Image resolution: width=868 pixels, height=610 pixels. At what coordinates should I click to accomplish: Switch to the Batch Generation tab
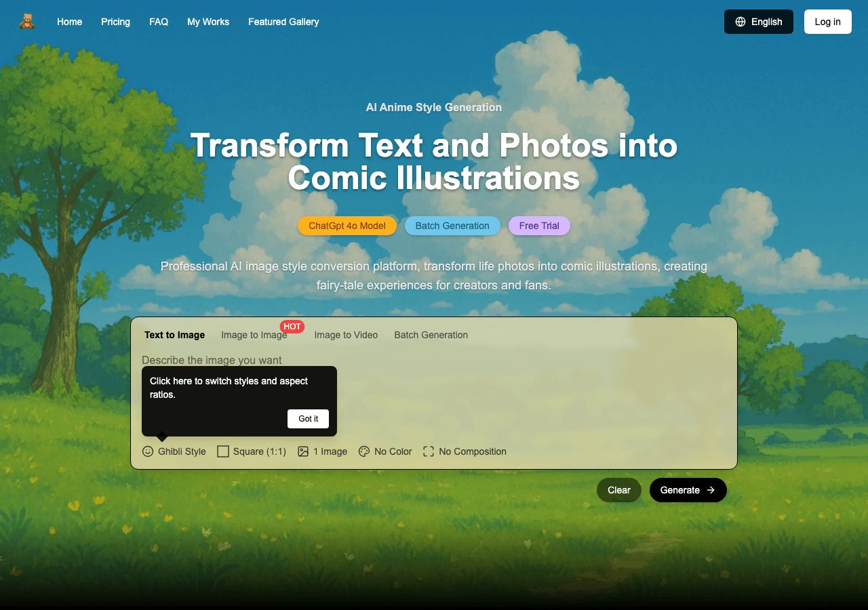[x=431, y=335]
